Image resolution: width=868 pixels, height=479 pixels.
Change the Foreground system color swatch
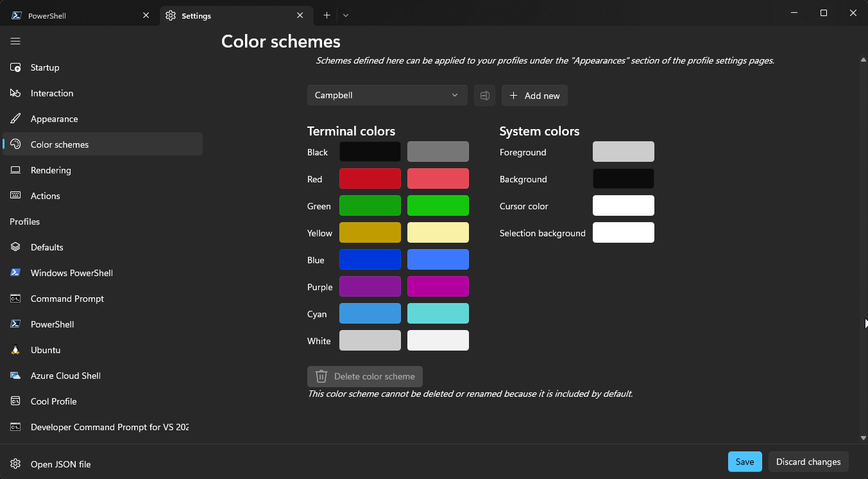[624, 152]
